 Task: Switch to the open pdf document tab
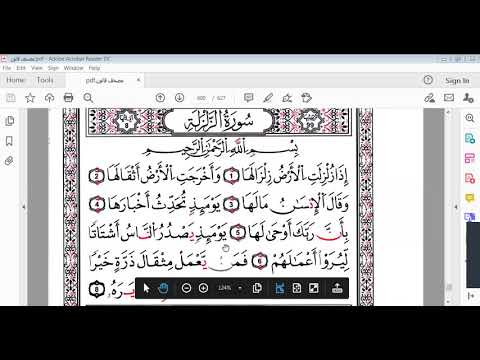point(104,80)
